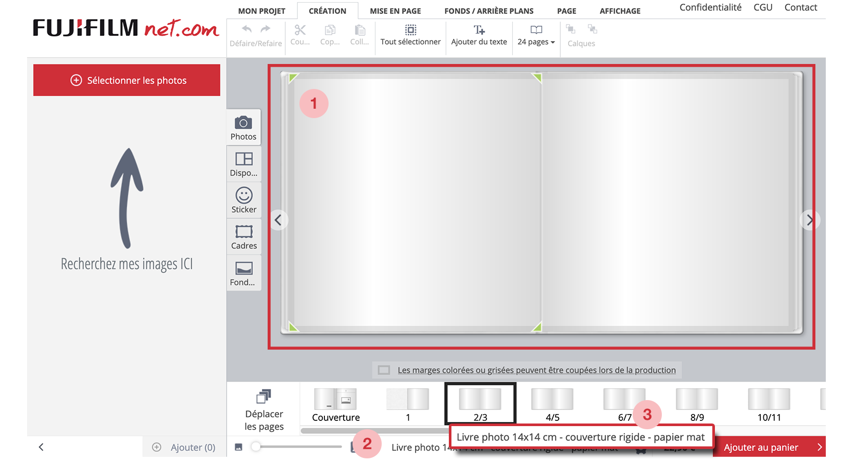Click Ajouter (0) in the left panel

(183, 447)
